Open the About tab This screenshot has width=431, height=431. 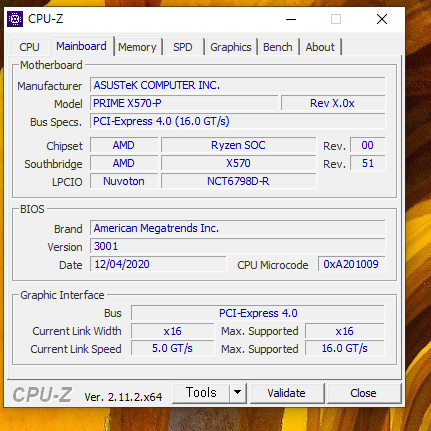pyautogui.click(x=320, y=47)
